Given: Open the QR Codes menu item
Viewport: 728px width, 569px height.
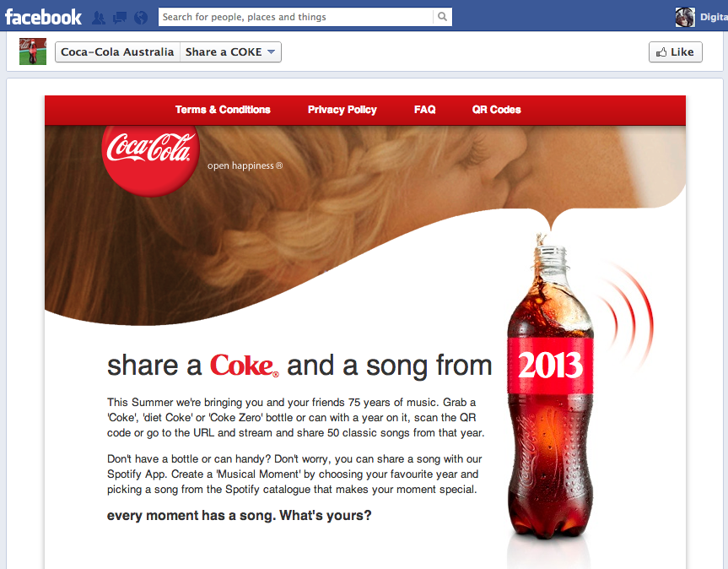Looking at the screenshot, I should [496, 110].
